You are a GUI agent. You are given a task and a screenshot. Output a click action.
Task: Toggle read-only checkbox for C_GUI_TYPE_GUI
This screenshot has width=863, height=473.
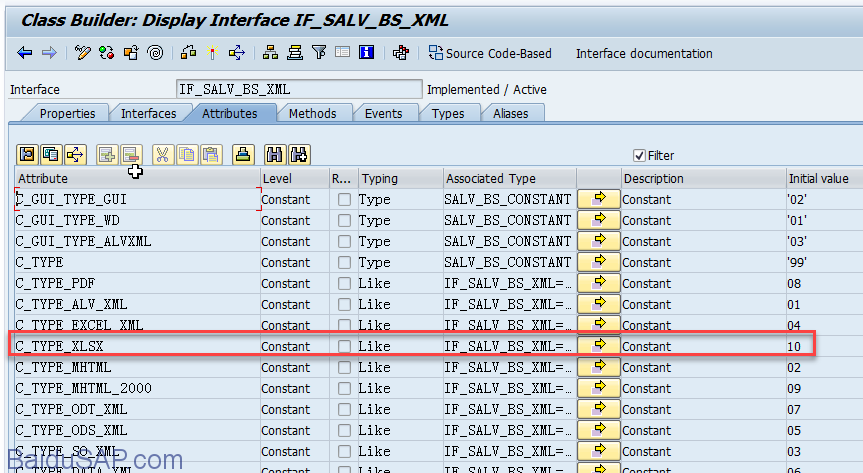click(x=345, y=199)
